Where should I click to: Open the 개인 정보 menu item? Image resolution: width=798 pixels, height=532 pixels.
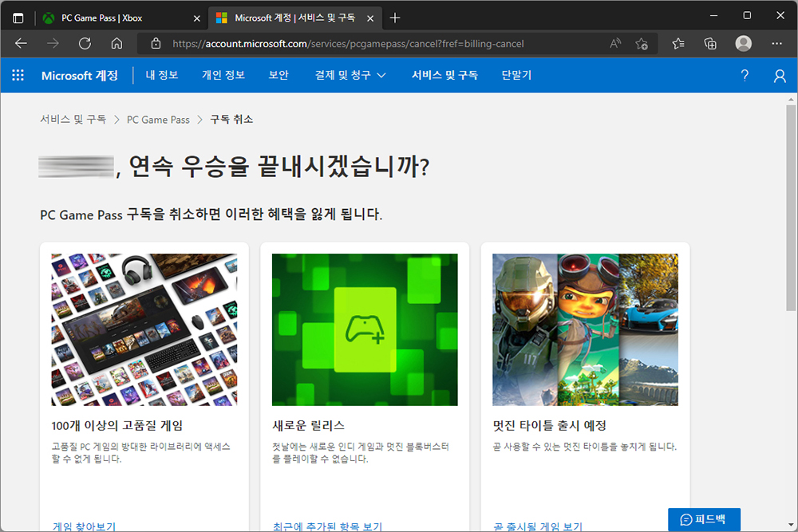click(223, 75)
